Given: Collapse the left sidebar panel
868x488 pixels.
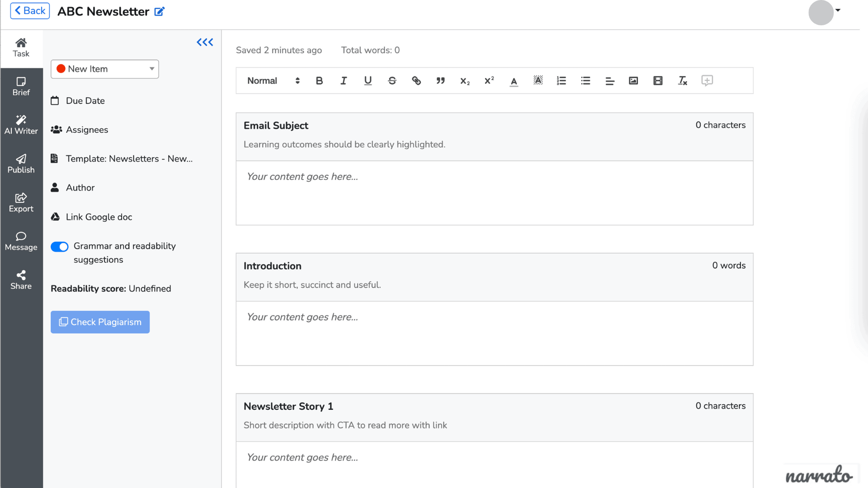Looking at the screenshot, I should (204, 42).
